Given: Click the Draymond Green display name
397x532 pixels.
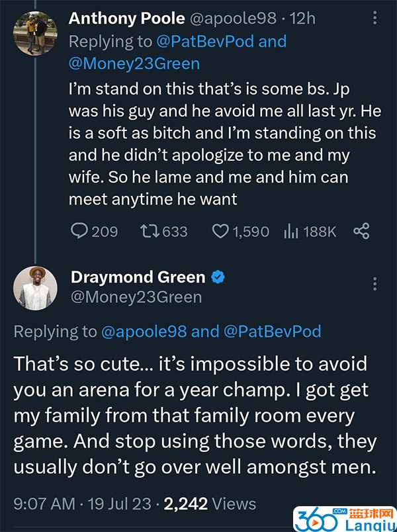Looking at the screenshot, I should tap(137, 277).
